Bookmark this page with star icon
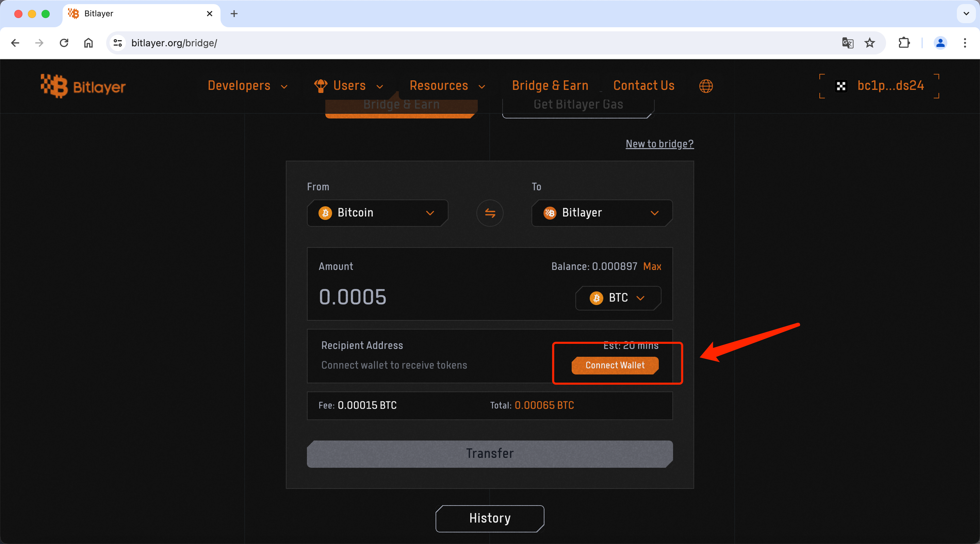The height and width of the screenshot is (544, 980). (x=870, y=43)
